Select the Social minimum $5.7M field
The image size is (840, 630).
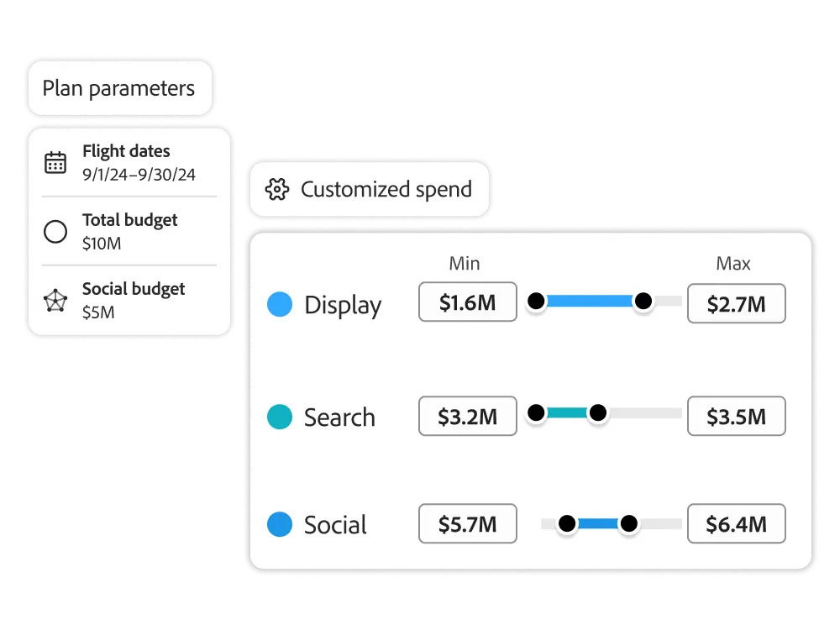[468, 524]
